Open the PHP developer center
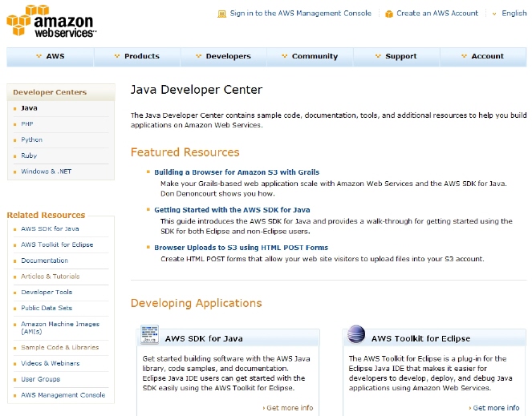 (x=27, y=124)
